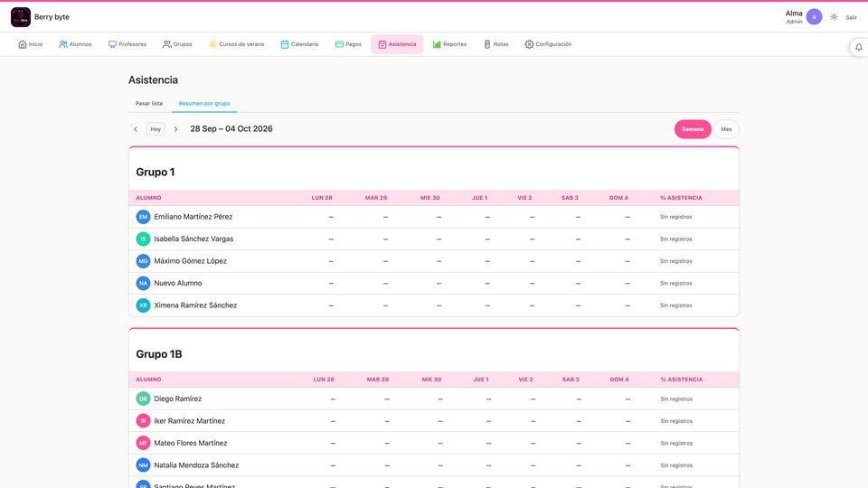Select the Pasar lista tab
Viewport: 868px width, 488px height.
point(149,103)
